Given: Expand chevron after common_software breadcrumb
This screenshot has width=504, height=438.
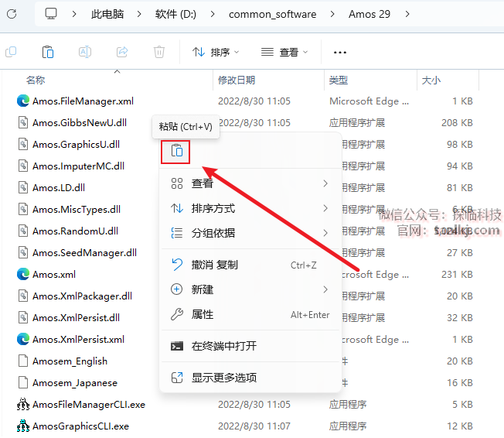Looking at the screenshot, I should (332, 14).
